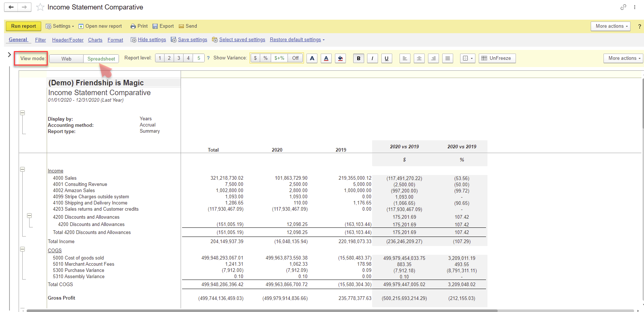Show variance in dollars only
The width and height of the screenshot is (644, 312).
point(255,58)
